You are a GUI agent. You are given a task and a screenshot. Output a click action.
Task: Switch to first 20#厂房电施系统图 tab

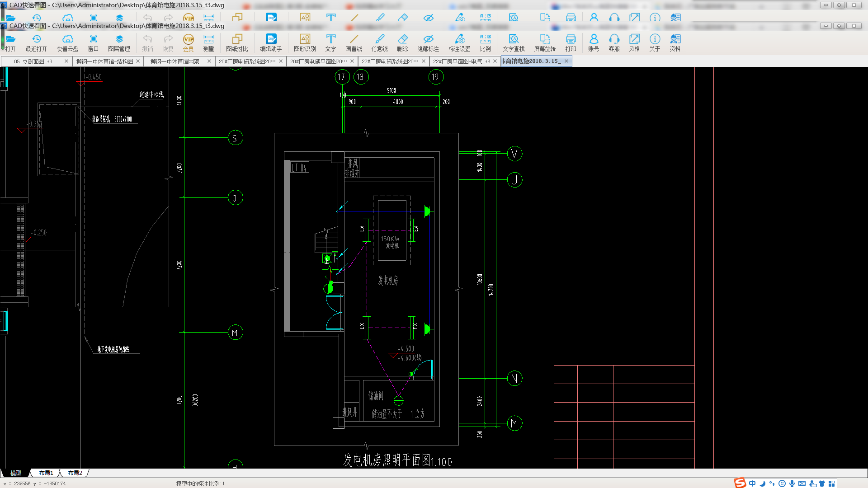click(x=247, y=61)
